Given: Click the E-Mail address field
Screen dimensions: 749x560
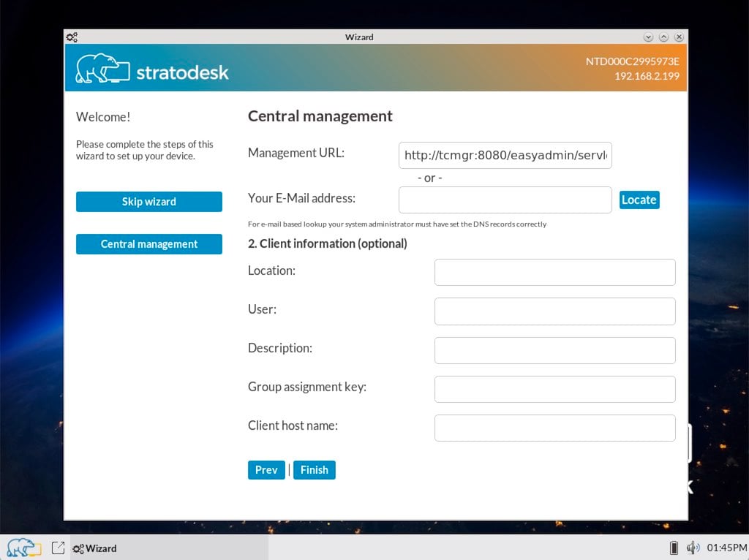Looking at the screenshot, I should pos(505,200).
